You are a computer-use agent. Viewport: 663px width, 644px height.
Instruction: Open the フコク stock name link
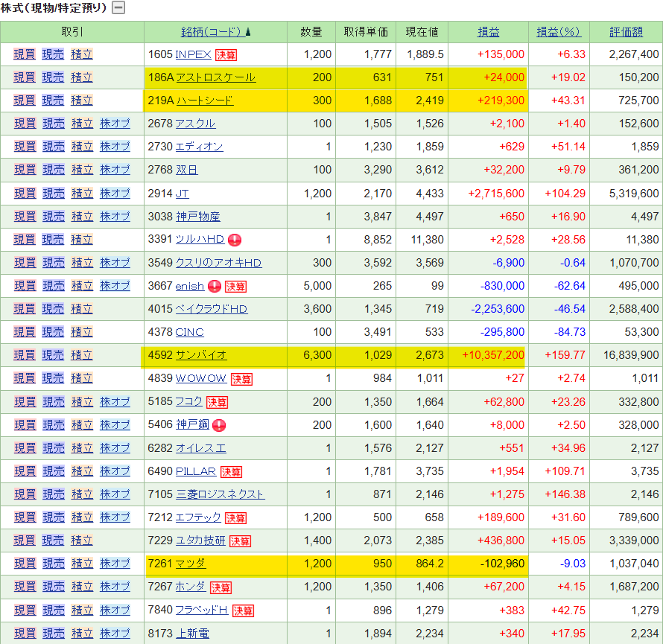click(x=189, y=401)
